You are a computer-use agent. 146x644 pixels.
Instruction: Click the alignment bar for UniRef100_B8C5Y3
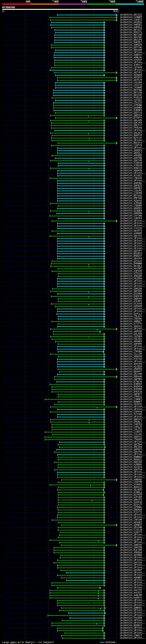(88, 143)
